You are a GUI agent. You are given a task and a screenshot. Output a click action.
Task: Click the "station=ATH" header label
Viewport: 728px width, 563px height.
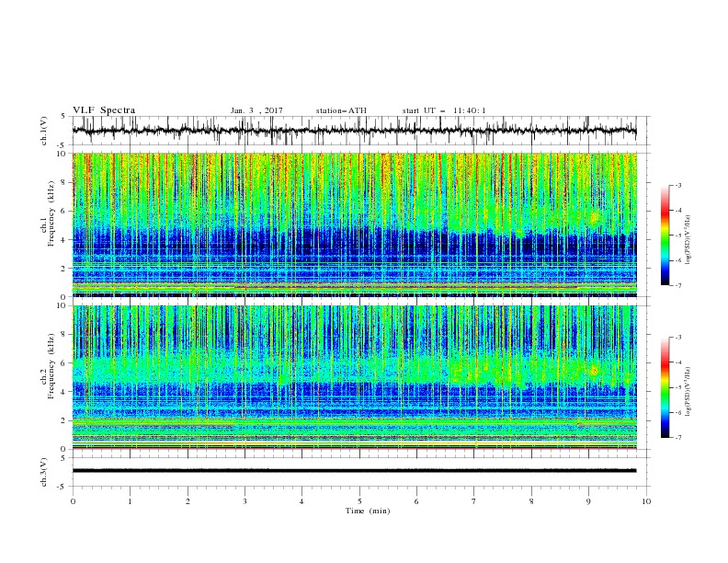click(x=341, y=110)
